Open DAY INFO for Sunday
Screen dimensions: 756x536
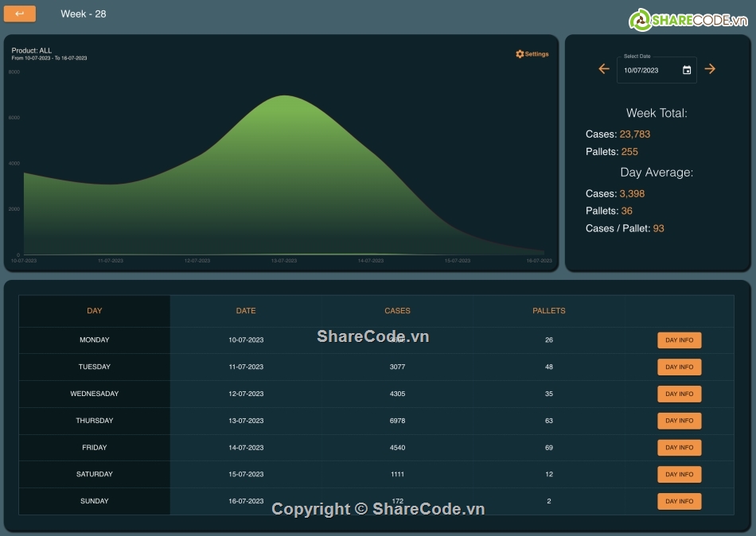(679, 501)
